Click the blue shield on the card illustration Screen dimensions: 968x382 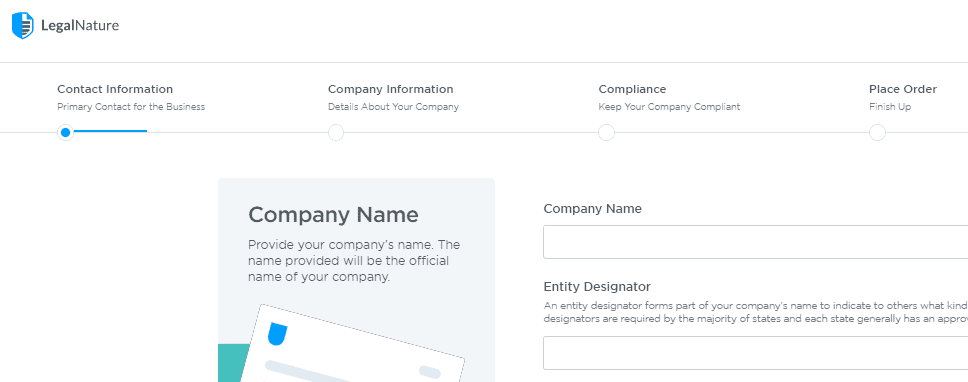click(x=277, y=334)
